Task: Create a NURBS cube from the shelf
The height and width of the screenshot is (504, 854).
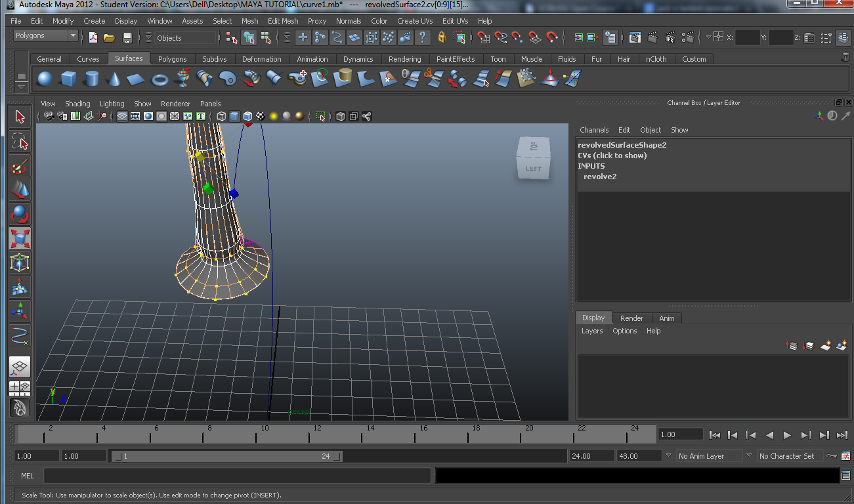Action: 68,79
